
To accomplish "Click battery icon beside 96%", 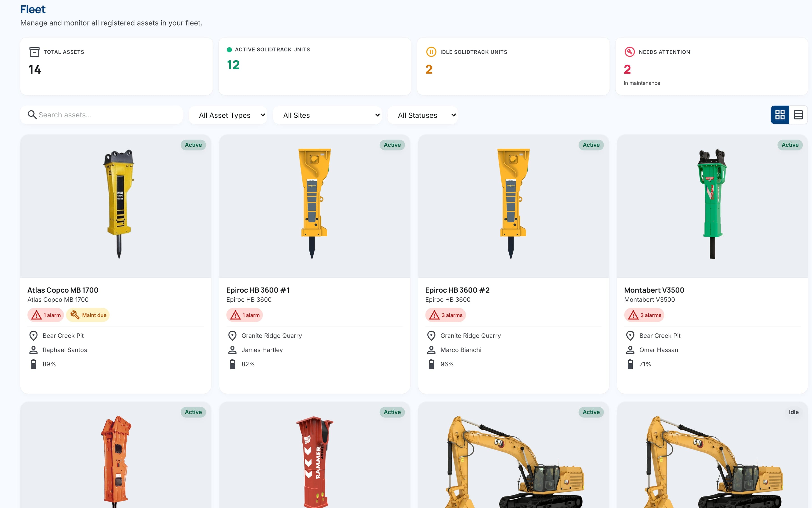I will (431, 364).
